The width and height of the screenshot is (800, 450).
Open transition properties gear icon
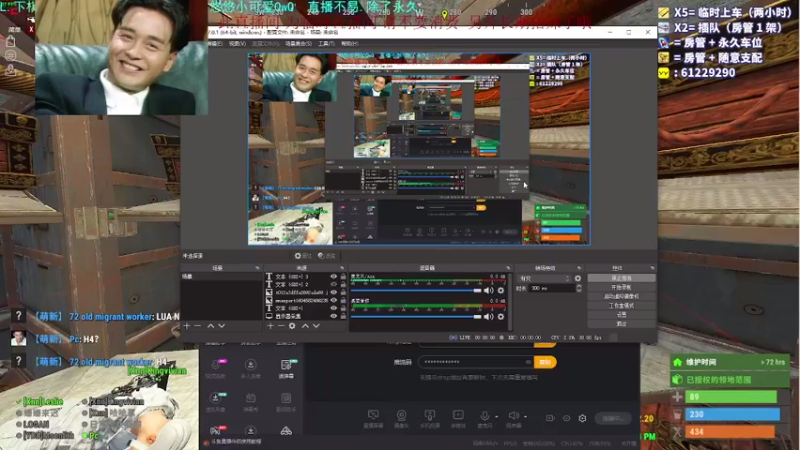[578, 279]
